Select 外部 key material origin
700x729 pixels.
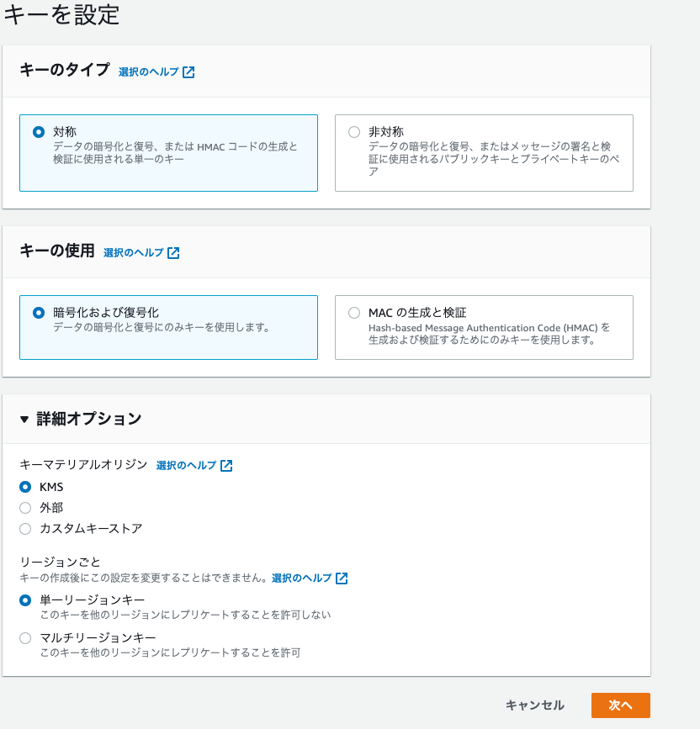(x=25, y=508)
